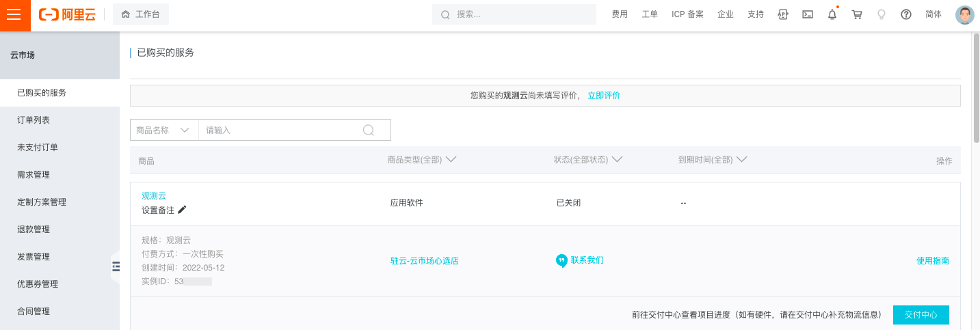
Task: Open the 企业 menu
Action: [726, 14]
